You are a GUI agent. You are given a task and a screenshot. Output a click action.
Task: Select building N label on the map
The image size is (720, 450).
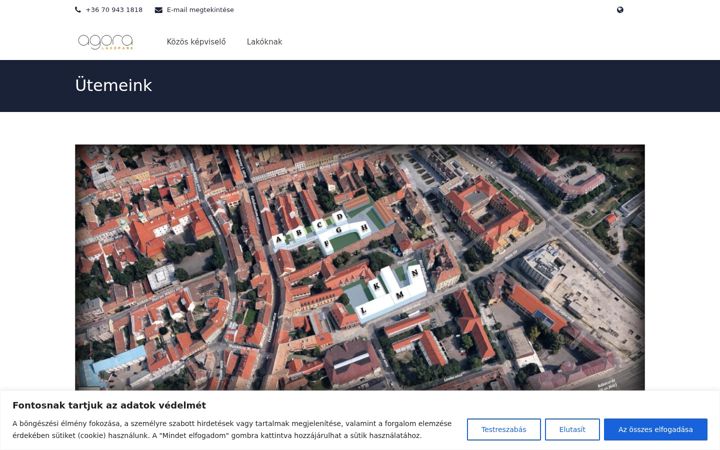tap(414, 273)
